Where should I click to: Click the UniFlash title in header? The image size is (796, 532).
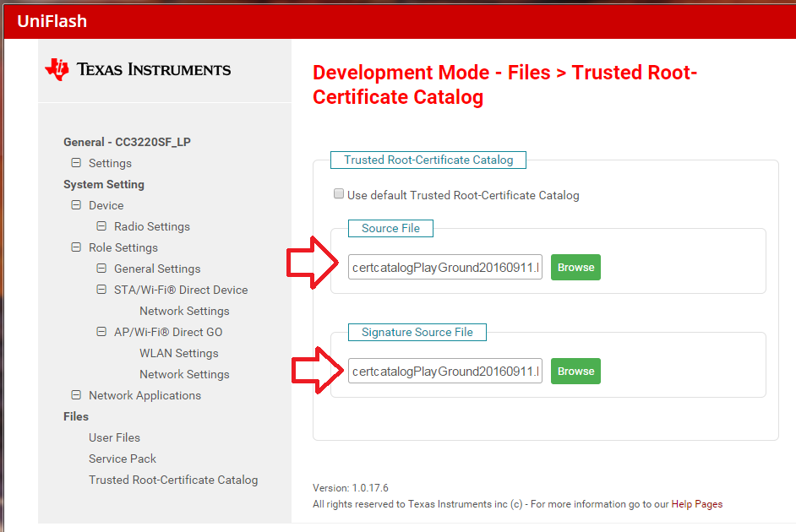pos(52,21)
